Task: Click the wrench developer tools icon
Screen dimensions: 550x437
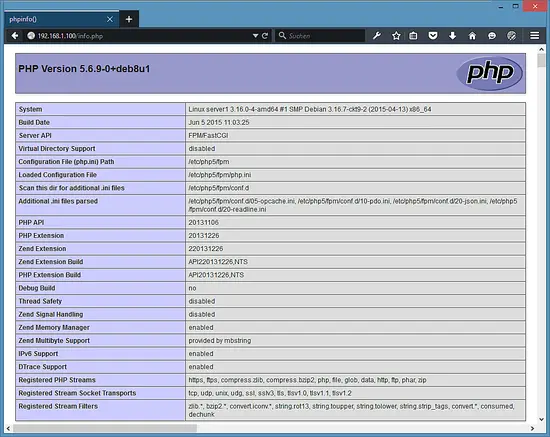Action: [x=377, y=35]
